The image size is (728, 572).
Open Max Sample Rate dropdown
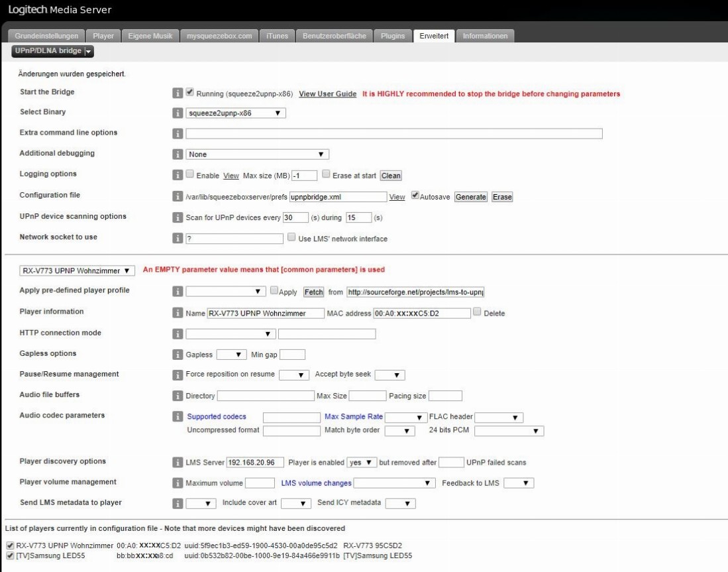click(x=406, y=418)
